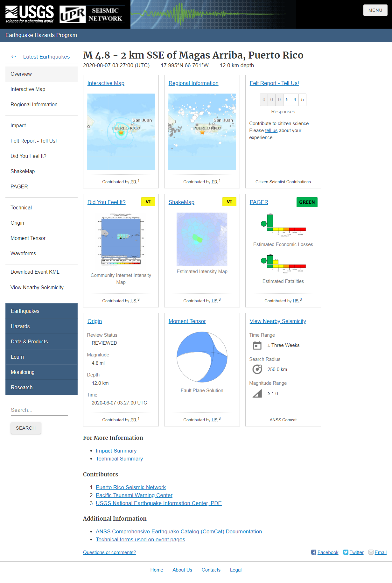Click the calendar icon under Time Range
Viewport: 392px width, 583px height.
pos(257,345)
